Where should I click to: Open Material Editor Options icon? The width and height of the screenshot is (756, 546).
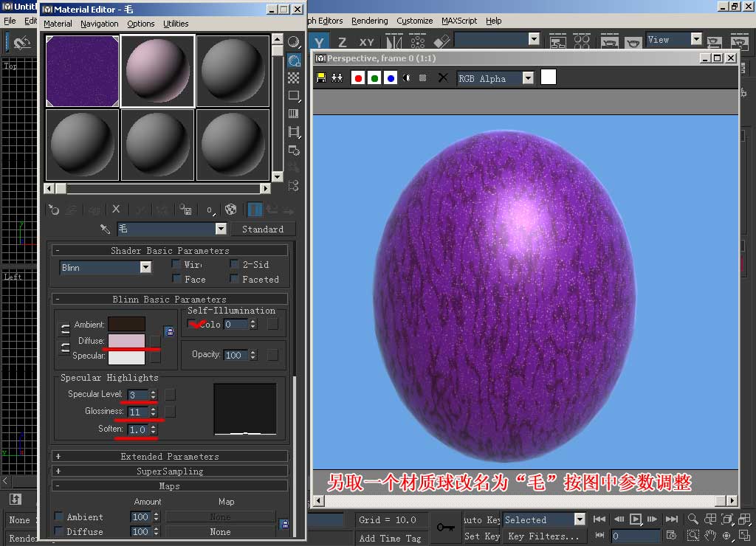(294, 150)
